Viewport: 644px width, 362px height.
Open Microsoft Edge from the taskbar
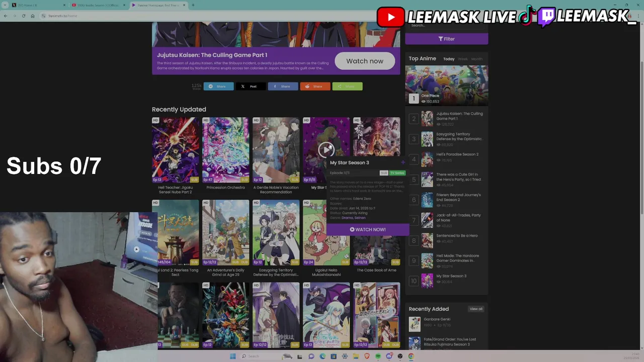[x=323, y=356]
